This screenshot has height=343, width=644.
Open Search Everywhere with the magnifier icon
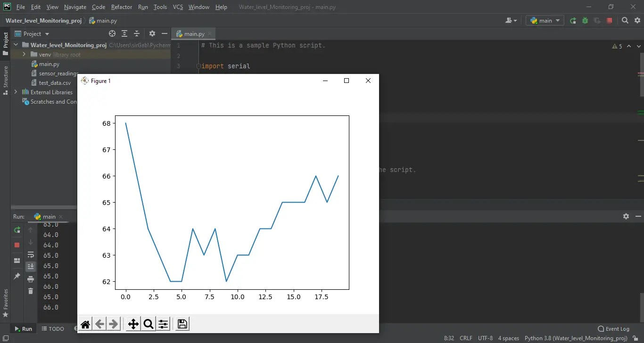coord(625,21)
